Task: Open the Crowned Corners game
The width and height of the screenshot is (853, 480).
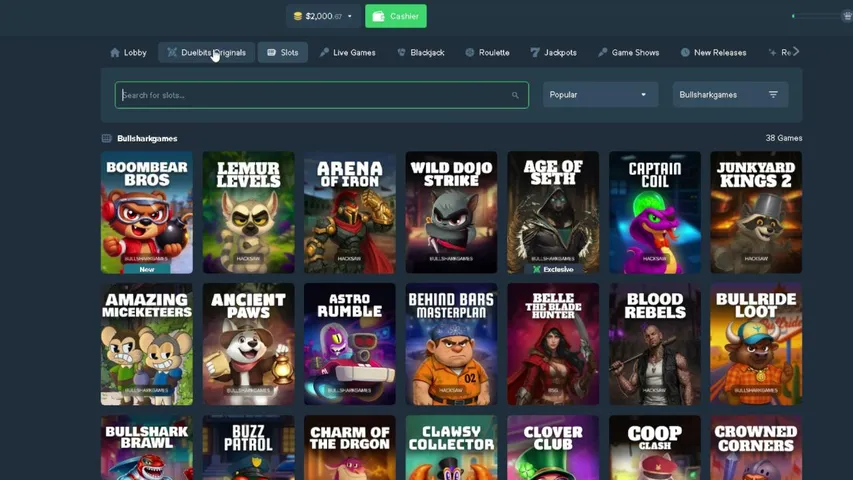Action: coord(756,448)
